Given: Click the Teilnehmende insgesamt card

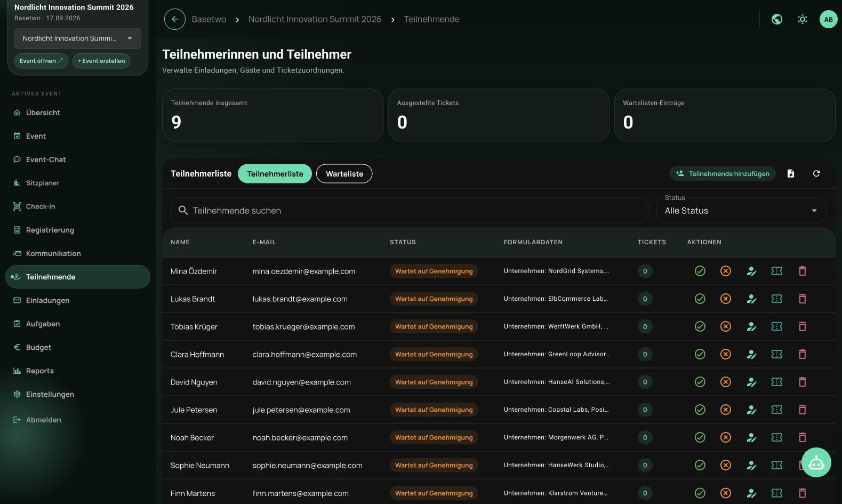Looking at the screenshot, I should 272,115.
